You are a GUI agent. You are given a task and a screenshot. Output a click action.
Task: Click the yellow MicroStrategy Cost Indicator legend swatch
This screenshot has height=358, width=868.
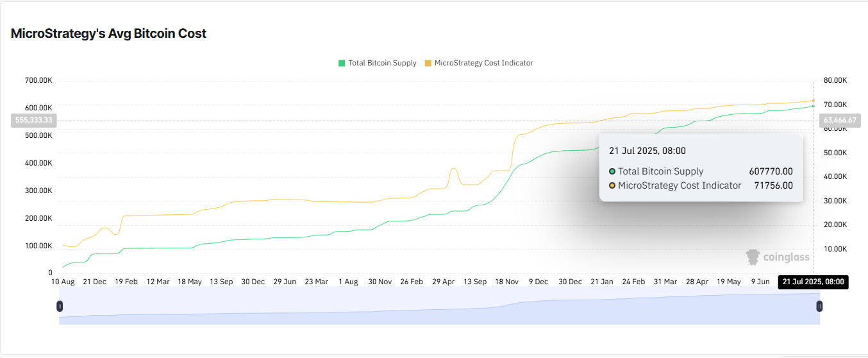(x=428, y=63)
